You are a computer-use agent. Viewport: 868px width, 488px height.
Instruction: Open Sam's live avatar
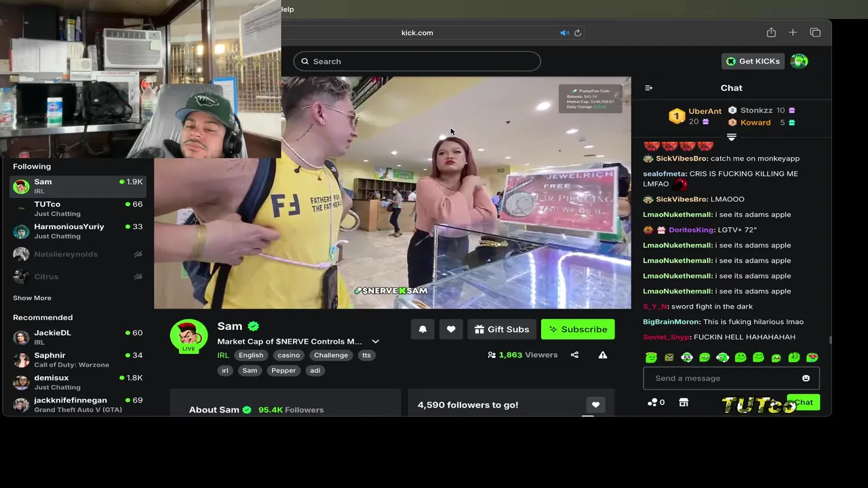click(189, 336)
